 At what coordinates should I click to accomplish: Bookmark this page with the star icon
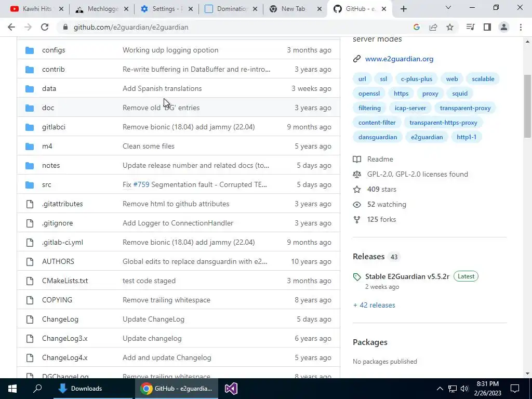[450, 27]
